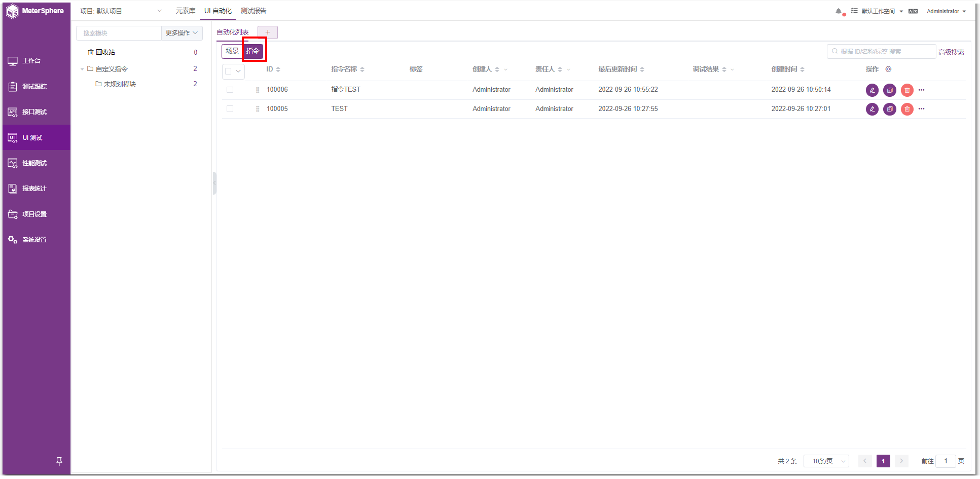Viewport: 980px width, 479px height.
Task: Toggle the select-all header checkbox
Action: click(x=228, y=71)
